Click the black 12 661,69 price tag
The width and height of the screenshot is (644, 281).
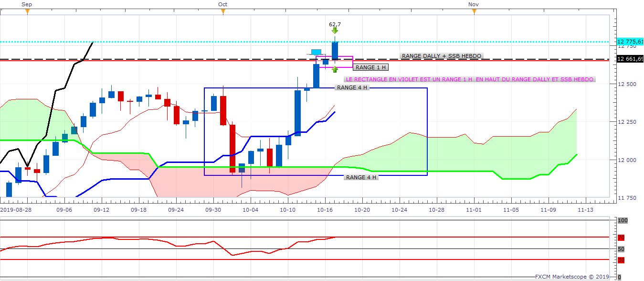[x=630, y=59]
